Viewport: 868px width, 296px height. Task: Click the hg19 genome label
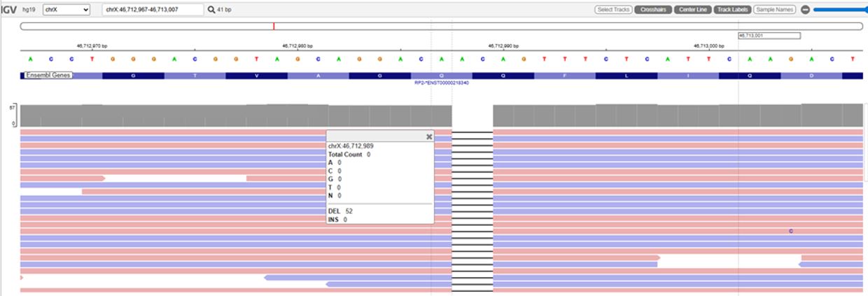coord(29,10)
